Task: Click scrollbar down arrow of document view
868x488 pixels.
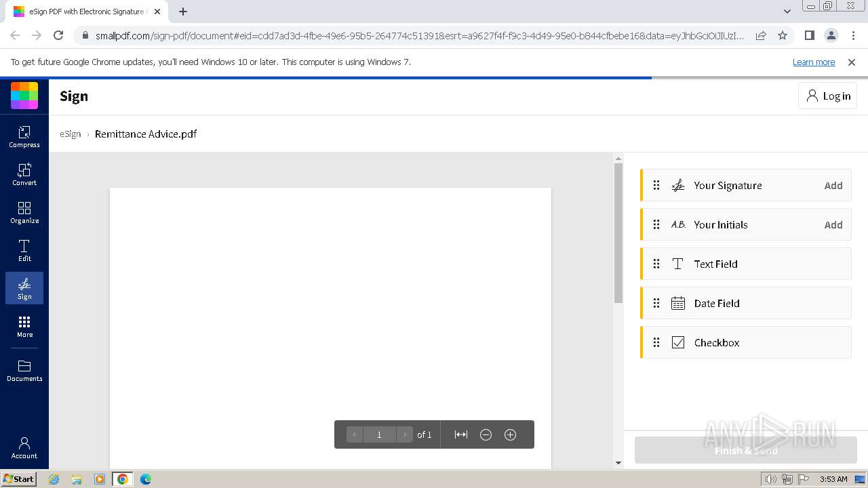Action: [618, 463]
